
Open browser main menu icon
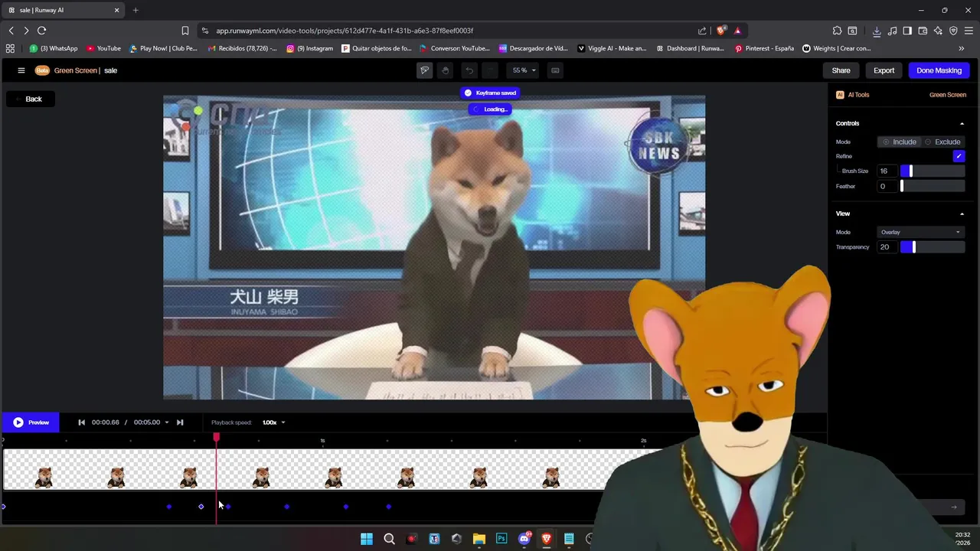pos(969,31)
